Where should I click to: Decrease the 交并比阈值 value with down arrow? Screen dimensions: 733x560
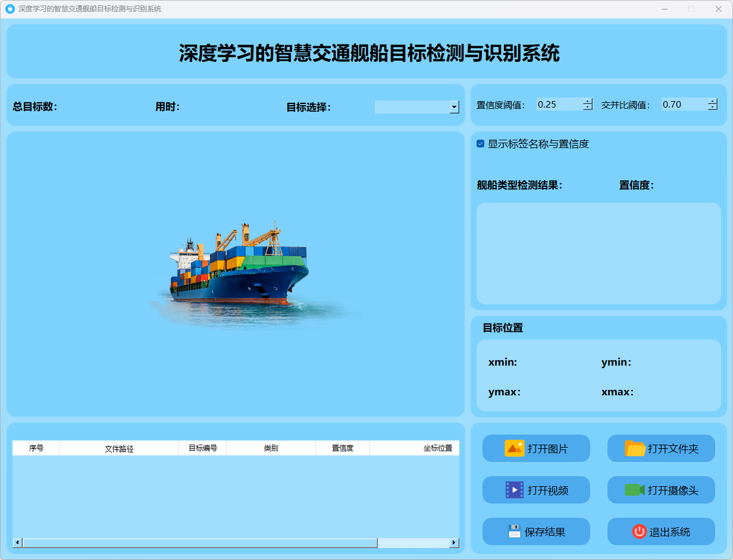click(713, 108)
